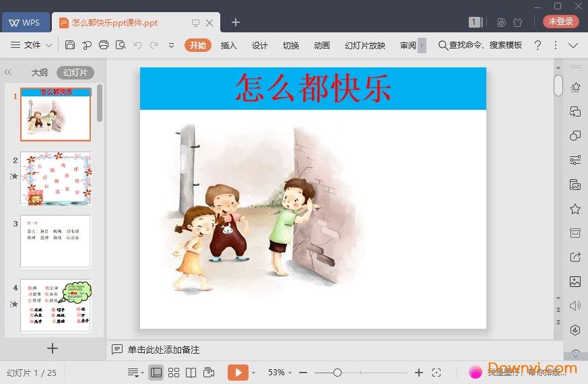Click the skin shirt icon in title bar
Viewport: 588px width, 384px height.
click(518, 22)
